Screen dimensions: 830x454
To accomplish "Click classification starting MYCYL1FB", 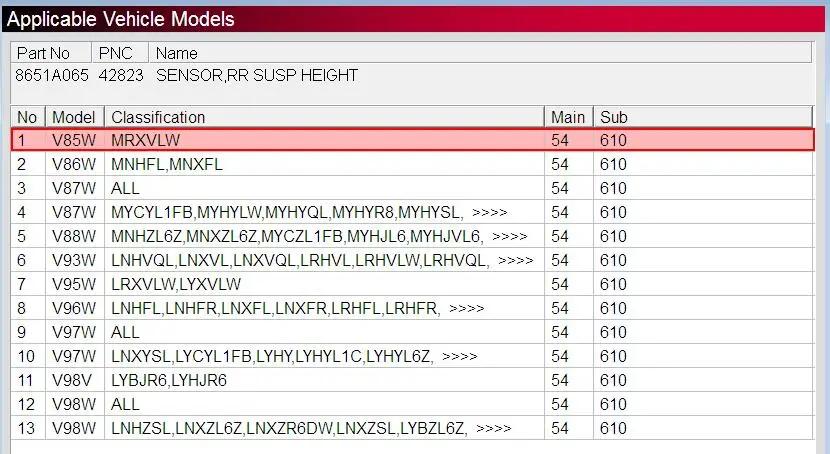I will click(286, 212).
